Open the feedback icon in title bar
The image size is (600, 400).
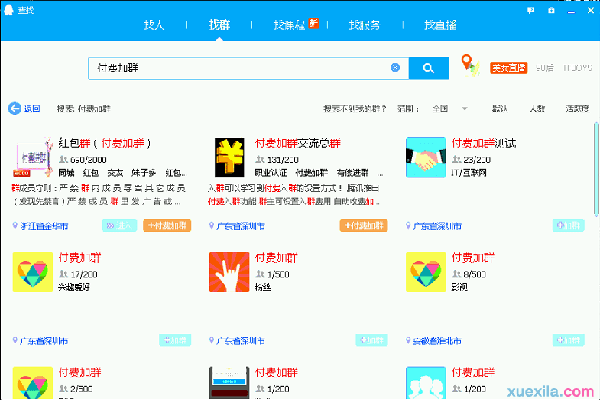pyautogui.click(x=530, y=11)
